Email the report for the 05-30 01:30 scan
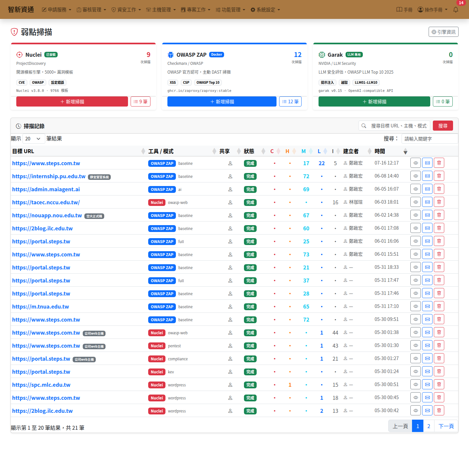The height and width of the screenshot is (476, 469). click(427, 345)
